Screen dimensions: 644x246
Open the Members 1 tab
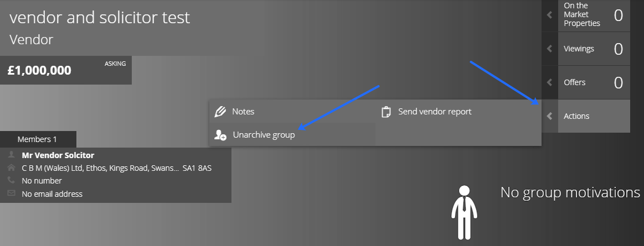tap(38, 139)
